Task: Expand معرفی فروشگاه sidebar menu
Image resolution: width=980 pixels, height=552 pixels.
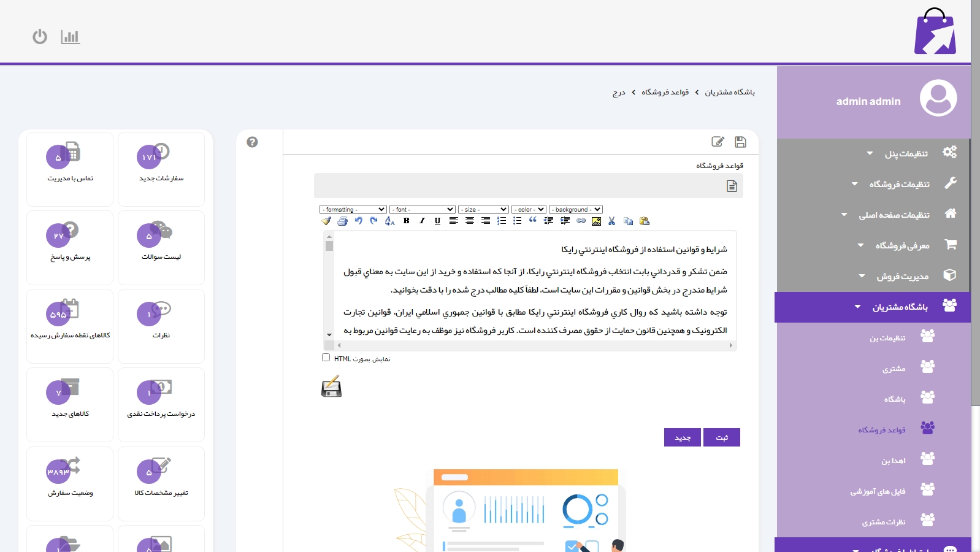Action: pos(873,245)
